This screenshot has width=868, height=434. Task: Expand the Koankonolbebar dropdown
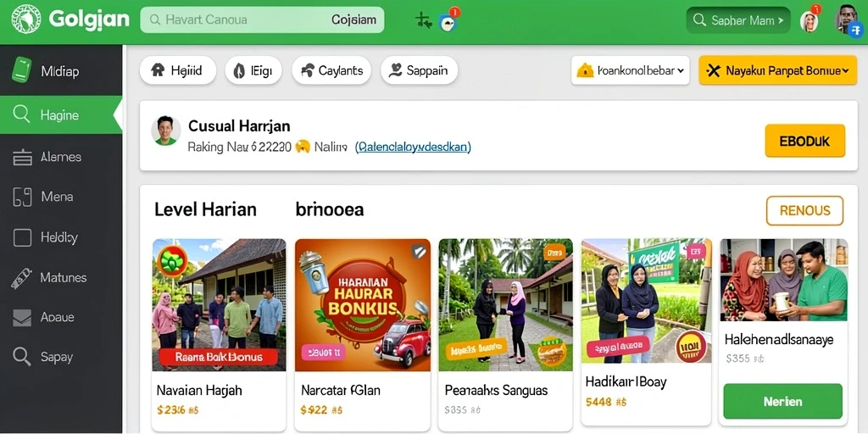point(630,70)
